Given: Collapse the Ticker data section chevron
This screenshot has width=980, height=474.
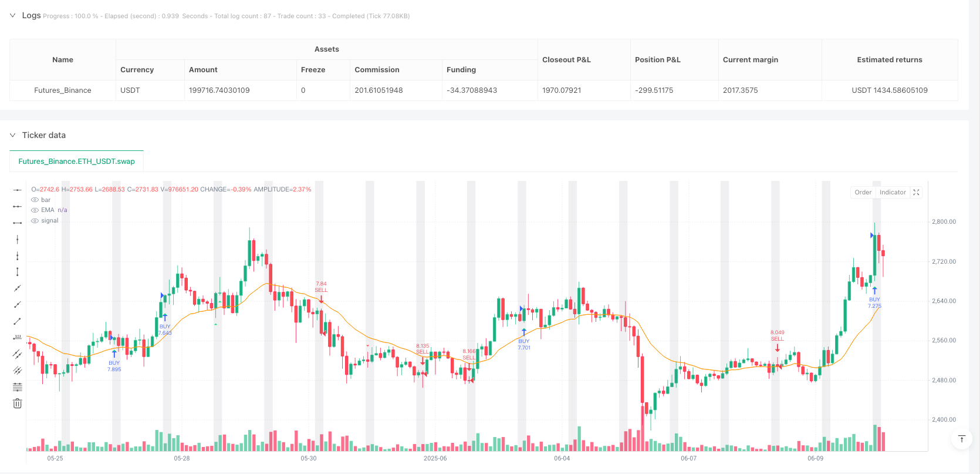Looking at the screenshot, I should [x=12, y=135].
